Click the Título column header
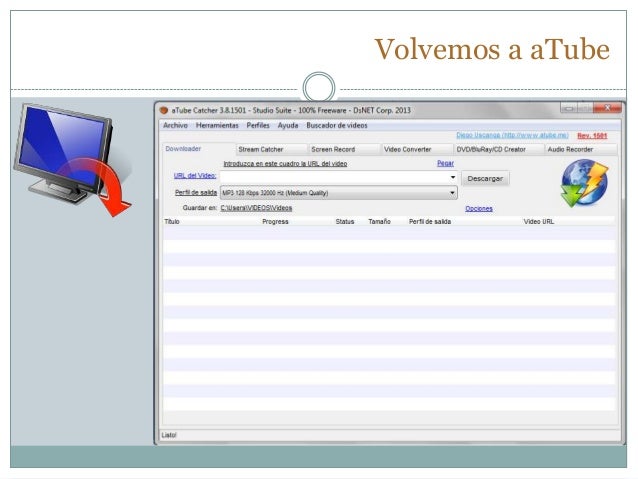The image size is (638, 479). 172,221
